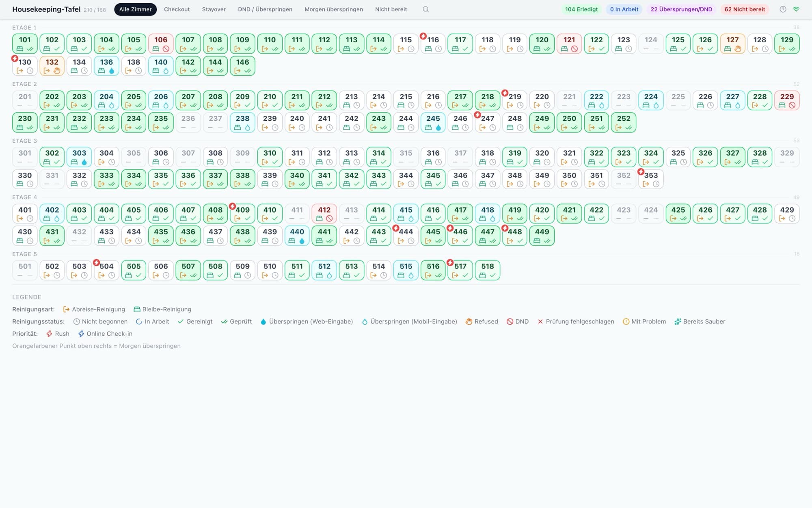The height and width of the screenshot is (508, 812).
Task: Click the rush badge on room 116
Action: click(423, 37)
